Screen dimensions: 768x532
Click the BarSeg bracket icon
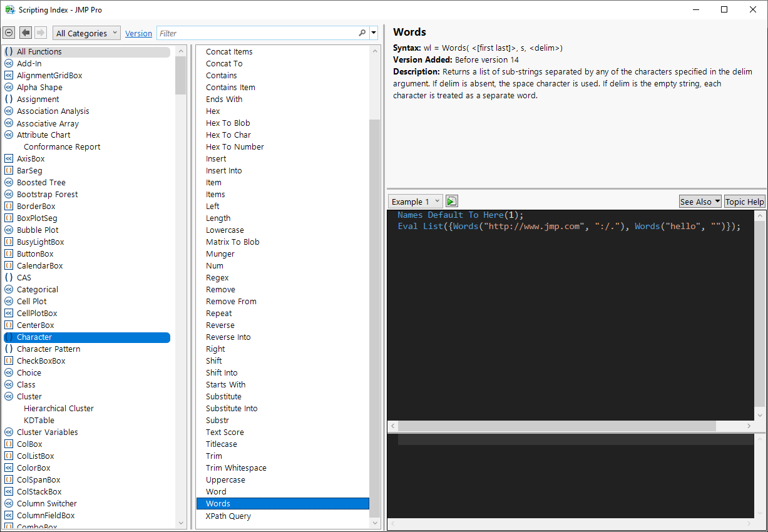[9, 171]
